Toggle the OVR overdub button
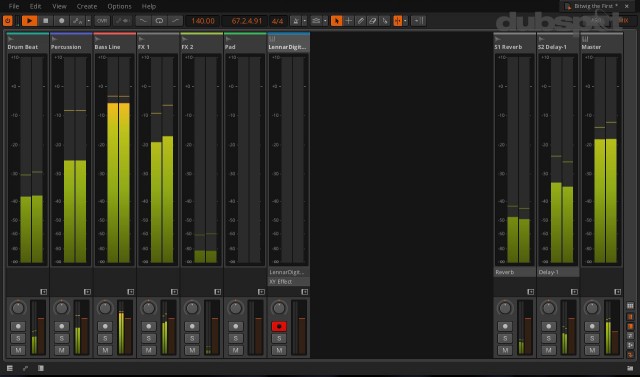This screenshot has height=377, width=640. pyautogui.click(x=102, y=21)
